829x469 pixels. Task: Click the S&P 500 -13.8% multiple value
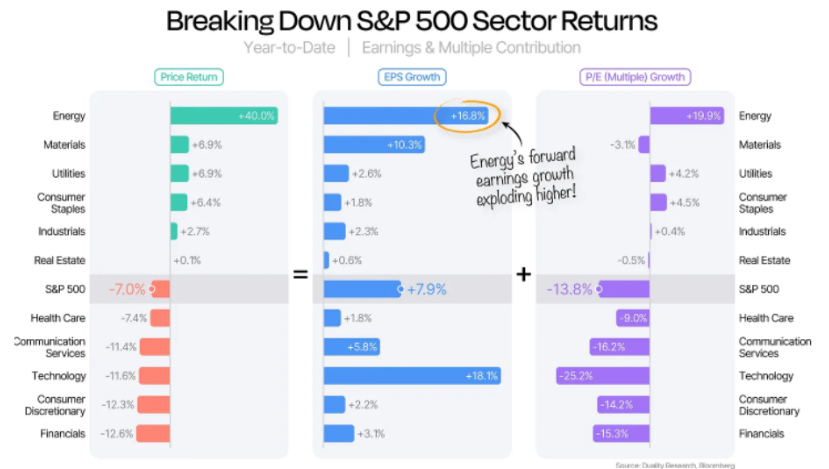[x=570, y=290]
